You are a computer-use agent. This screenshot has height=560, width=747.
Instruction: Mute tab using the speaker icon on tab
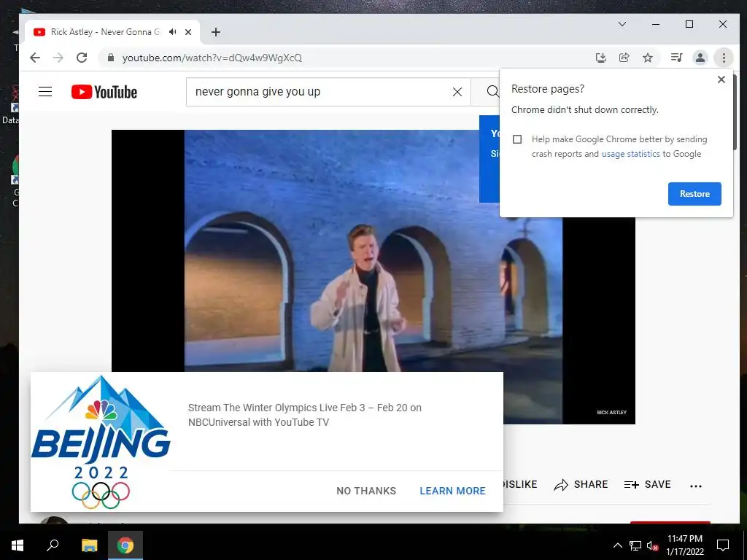click(x=172, y=32)
